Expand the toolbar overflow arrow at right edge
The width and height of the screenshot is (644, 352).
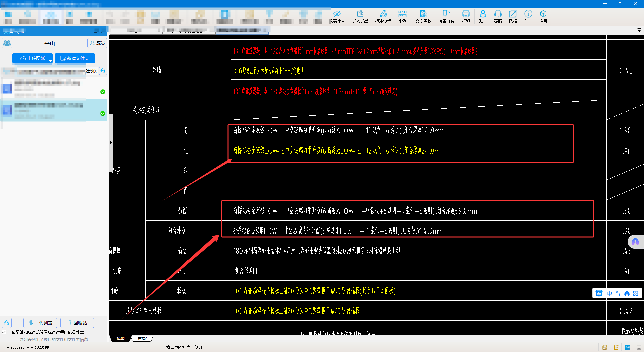coord(639,30)
